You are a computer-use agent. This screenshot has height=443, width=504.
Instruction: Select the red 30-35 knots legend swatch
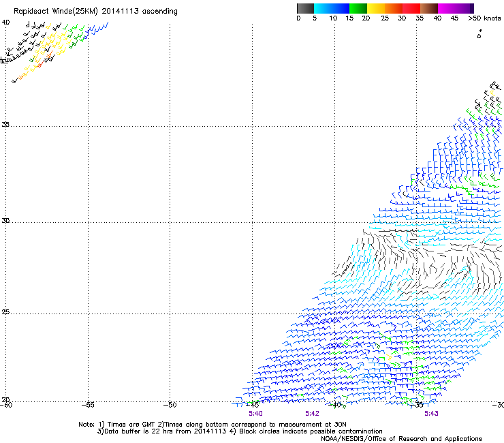(x=411, y=8)
